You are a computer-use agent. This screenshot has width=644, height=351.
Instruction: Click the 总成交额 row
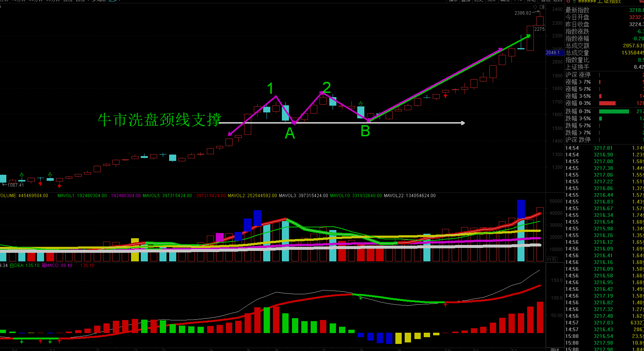tap(604, 46)
